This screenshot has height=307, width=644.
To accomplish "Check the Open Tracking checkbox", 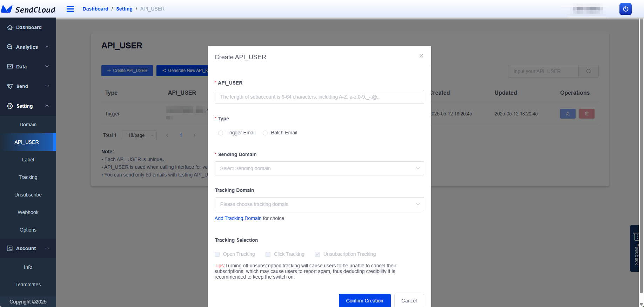I will 217,254.
